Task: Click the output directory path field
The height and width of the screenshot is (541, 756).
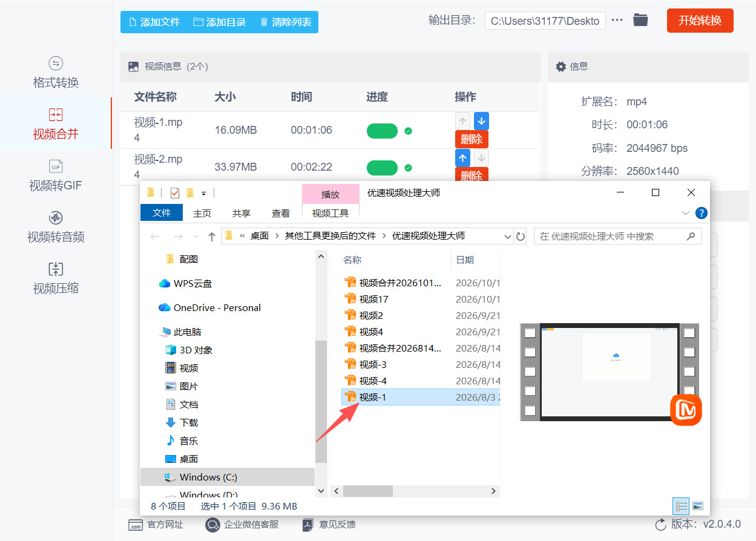Action: click(545, 21)
